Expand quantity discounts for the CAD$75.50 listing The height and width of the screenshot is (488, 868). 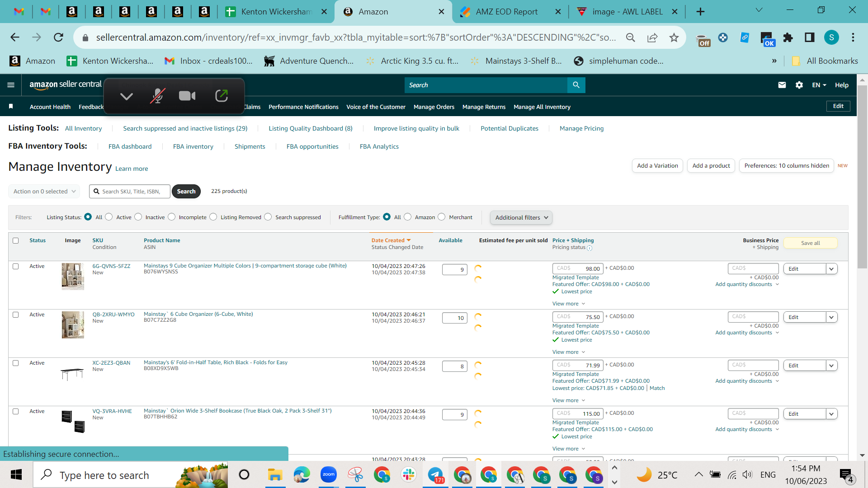tap(747, 333)
